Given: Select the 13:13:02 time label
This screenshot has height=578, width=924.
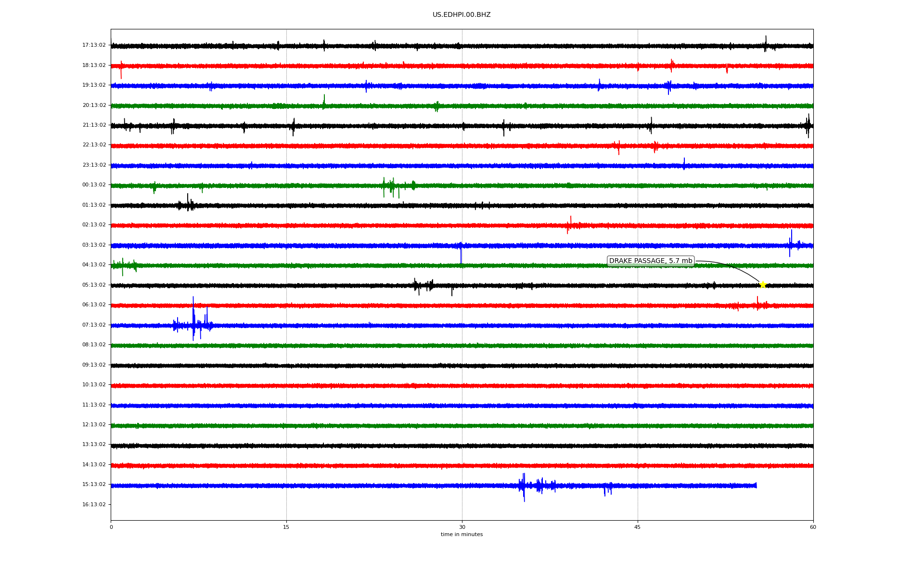Looking at the screenshot, I should coord(94,445).
